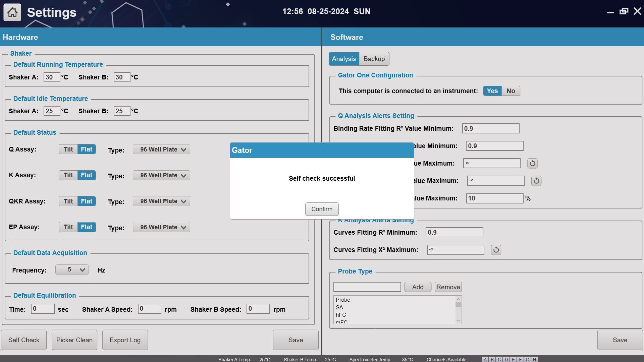Focus the Shaker A Speed field

[x=150, y=309]
